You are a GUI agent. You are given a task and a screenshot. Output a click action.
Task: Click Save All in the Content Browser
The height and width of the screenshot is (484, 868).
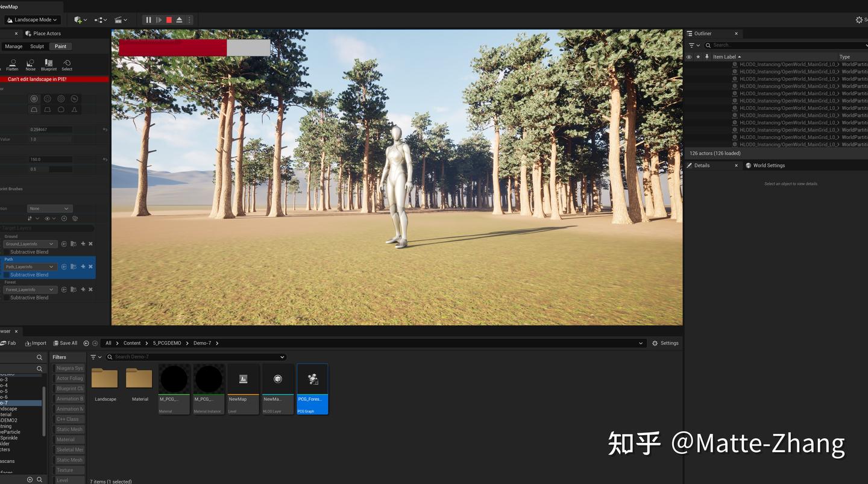pos(65,343)
